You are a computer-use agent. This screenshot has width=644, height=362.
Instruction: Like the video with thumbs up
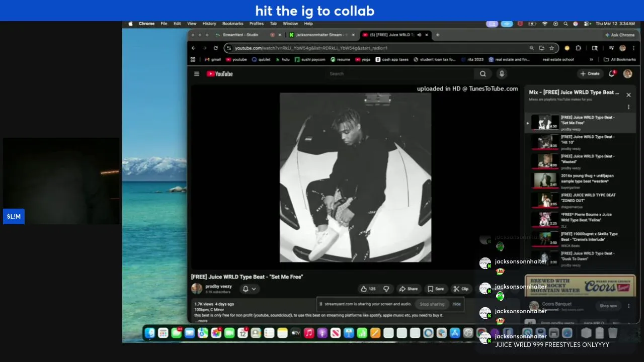coord(368,289)
